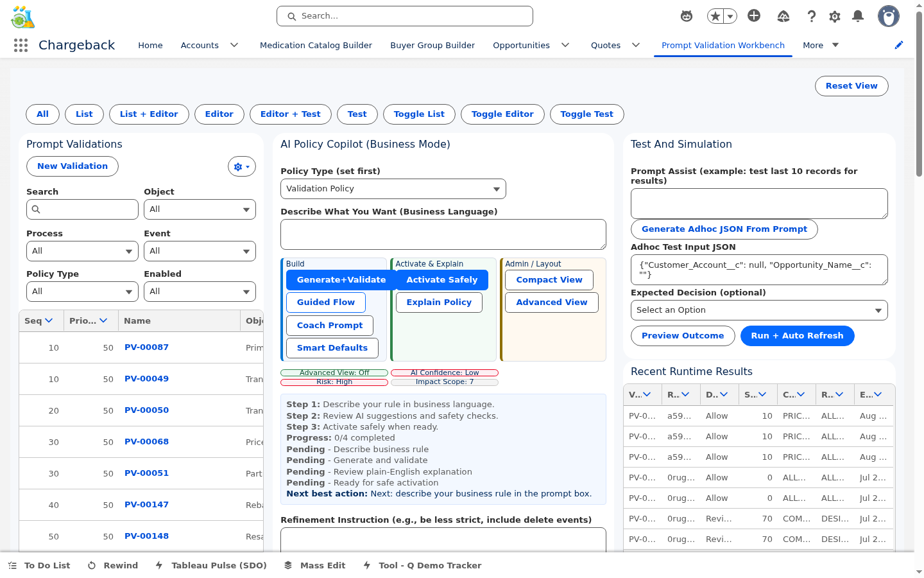Click the Reset View button
The height and width of the screenshot is (578, 924).
point(851,86)
